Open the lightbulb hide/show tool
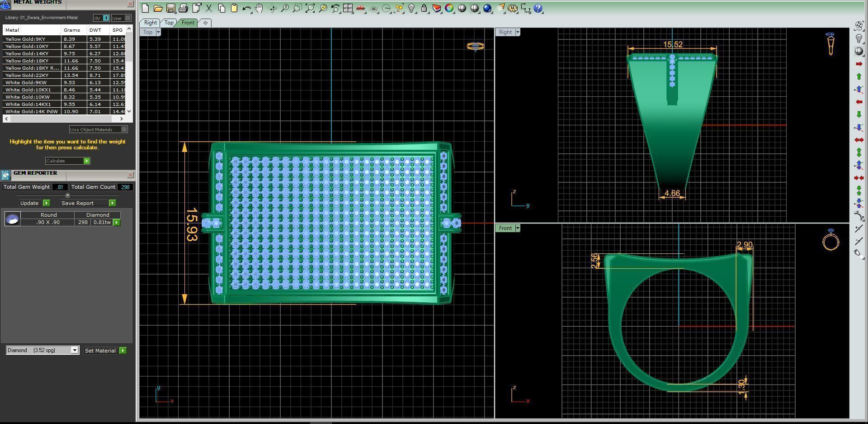The width and height of the screenshot is (868, 424). tap(411, 8)
